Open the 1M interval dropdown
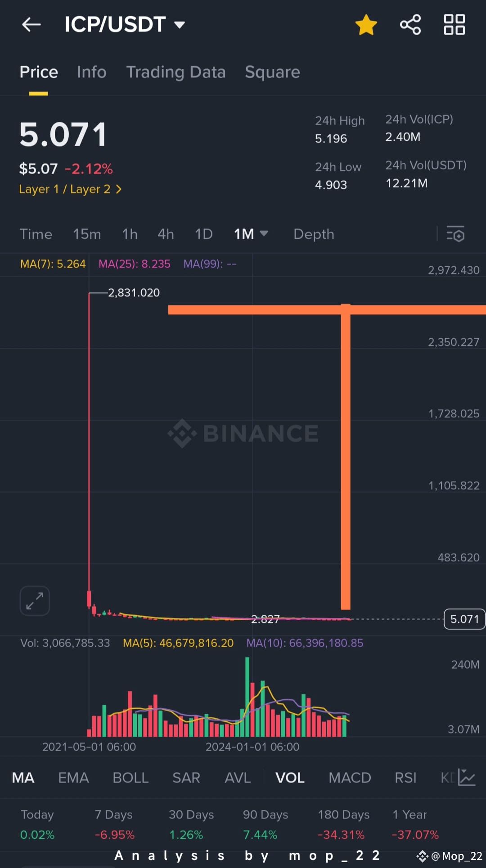This screenshot has width=486, height=868. pos(251,234)
